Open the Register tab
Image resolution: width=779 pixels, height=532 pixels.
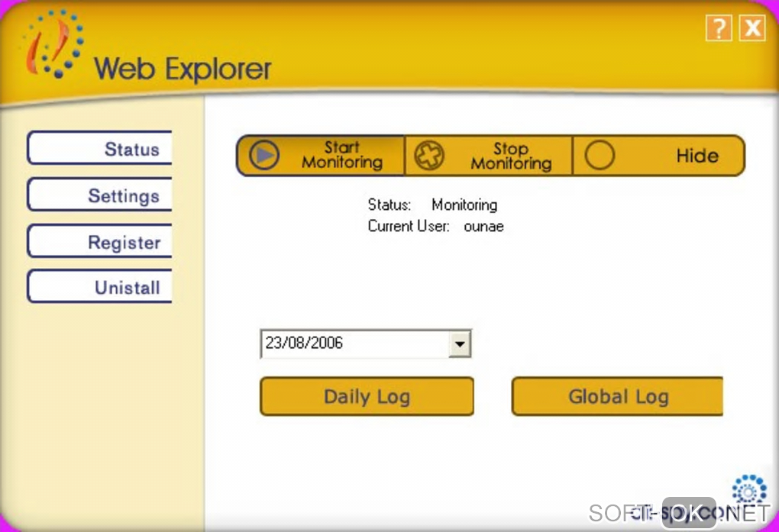tap(99, 241)
